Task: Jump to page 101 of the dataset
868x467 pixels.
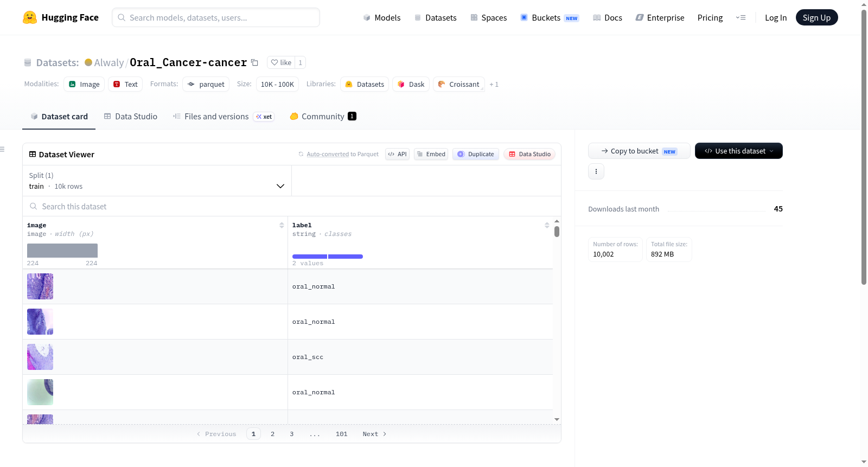Action: pyautogui.click(x=341, y=434)
